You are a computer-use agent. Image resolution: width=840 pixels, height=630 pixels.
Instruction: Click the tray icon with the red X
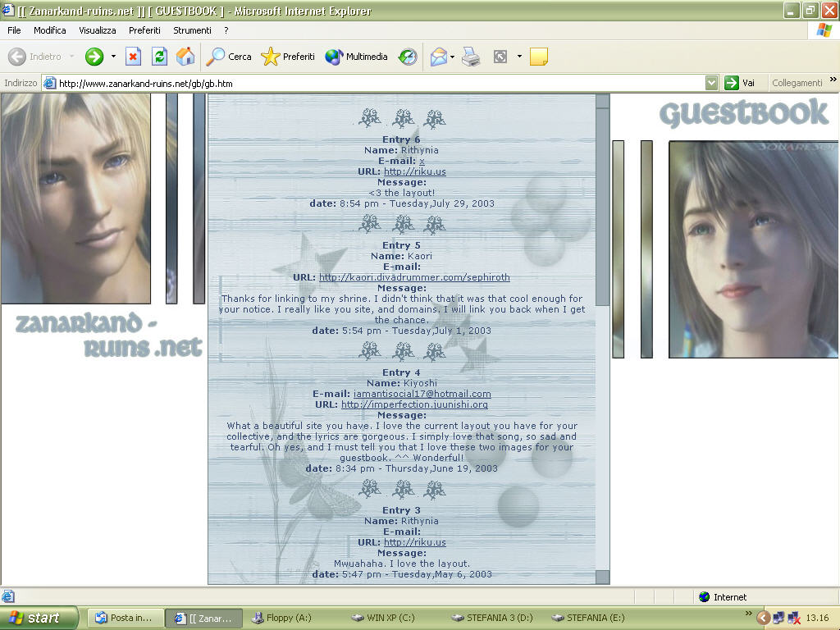794,619
